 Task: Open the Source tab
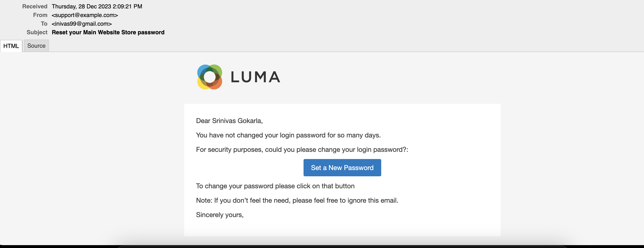click(36, 46)
